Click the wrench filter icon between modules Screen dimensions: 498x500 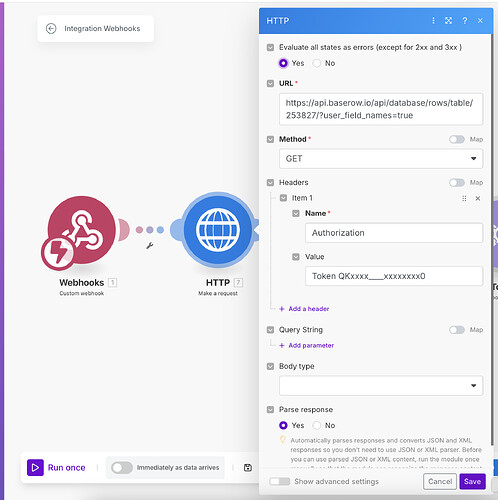pos(150,246)
